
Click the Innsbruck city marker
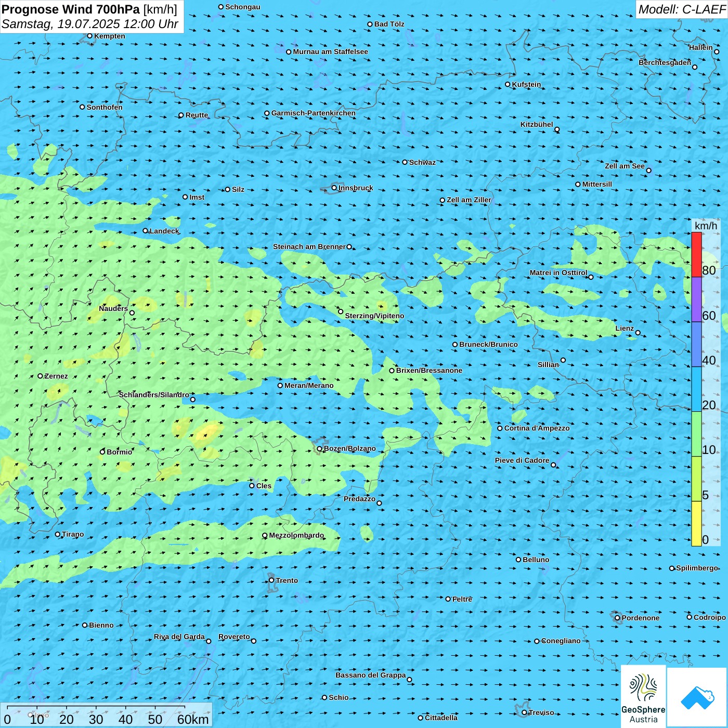click(334, 188)
